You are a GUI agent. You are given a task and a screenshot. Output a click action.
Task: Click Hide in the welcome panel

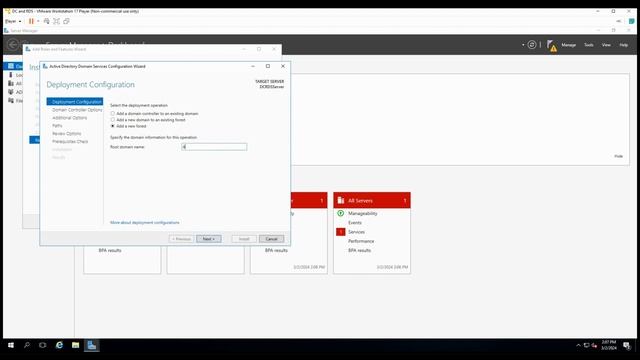click(x=618, y=156)
